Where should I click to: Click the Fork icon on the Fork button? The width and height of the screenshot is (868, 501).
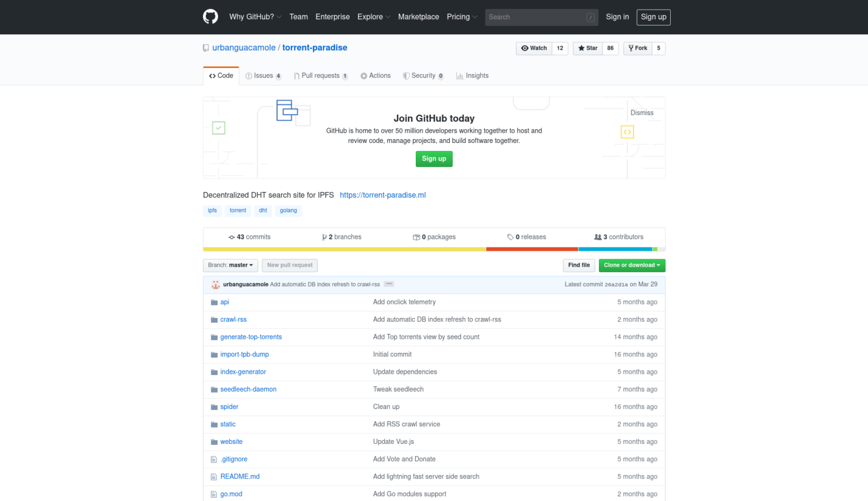tap(630, 48)
